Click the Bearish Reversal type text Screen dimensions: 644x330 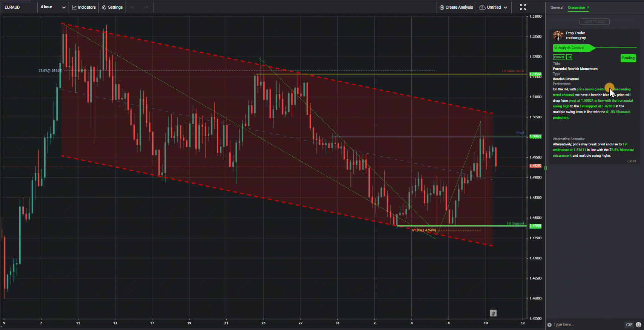(x=566, y=79)
